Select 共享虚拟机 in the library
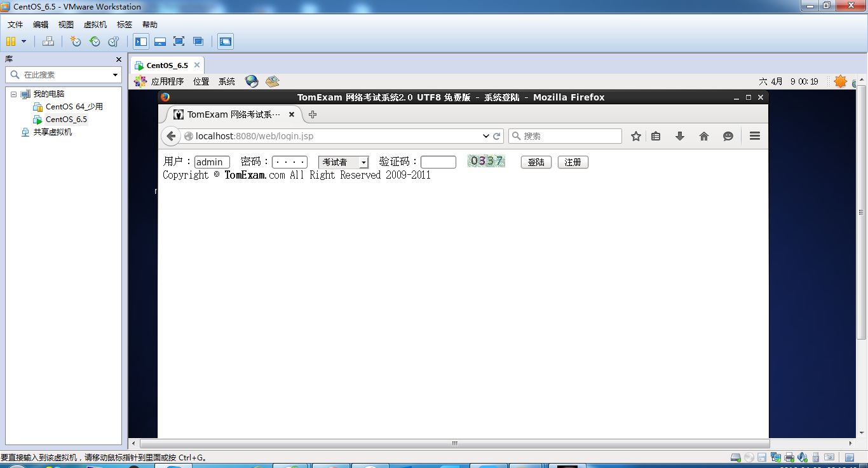Viewport: 868px width, 468px height. click(53, 132)
